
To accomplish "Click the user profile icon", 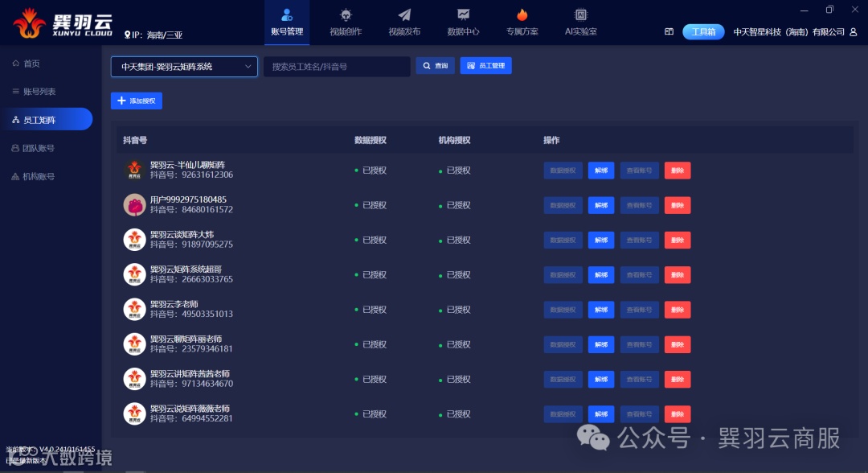I will click(x=853, y=32).
